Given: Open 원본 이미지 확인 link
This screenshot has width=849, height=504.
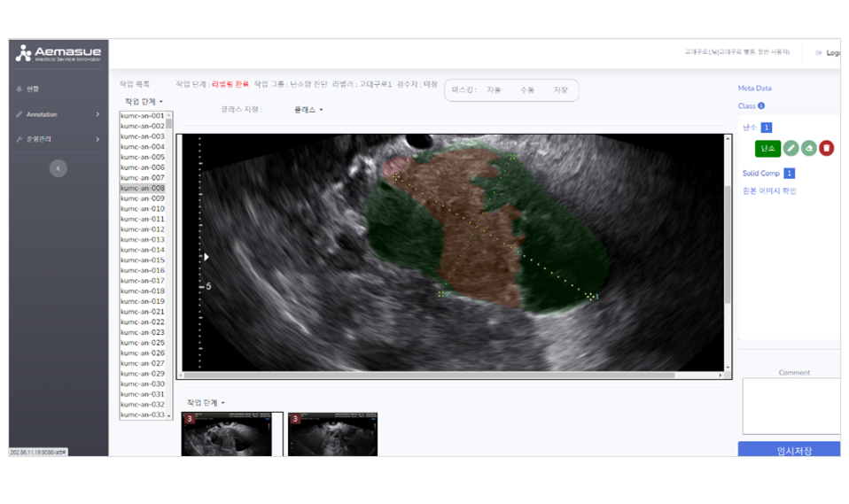Looking at the screenshot, I should [769, 190].
